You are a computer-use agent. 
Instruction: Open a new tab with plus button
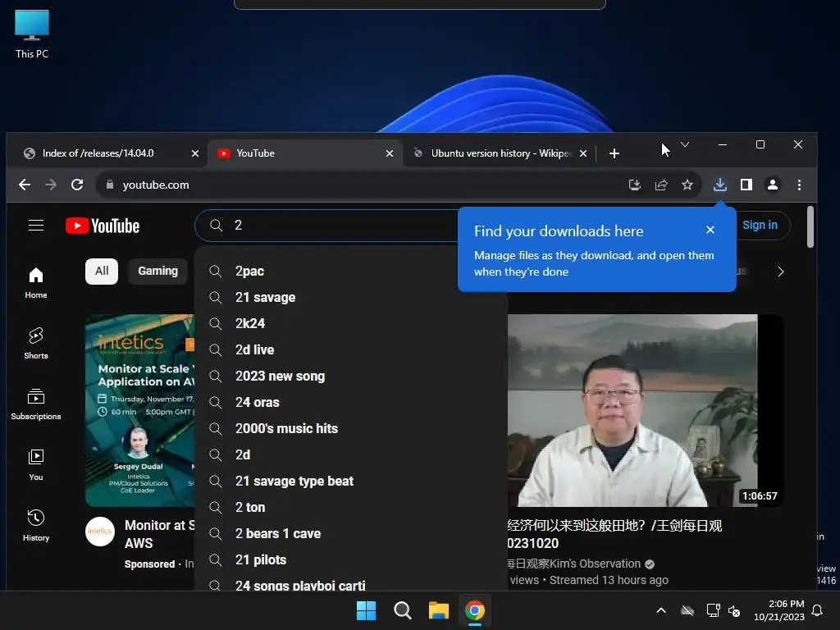tap(614, 153)
